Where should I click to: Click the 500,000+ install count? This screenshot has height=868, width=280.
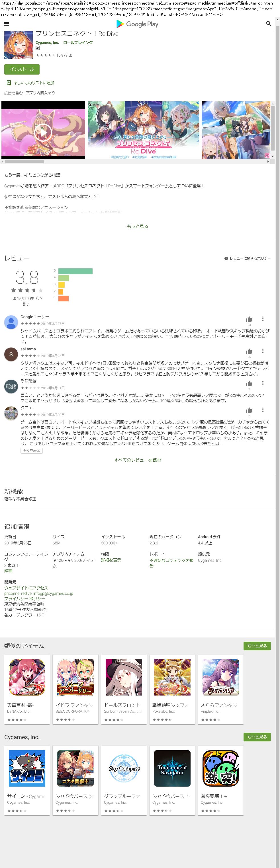pos(109,543)
